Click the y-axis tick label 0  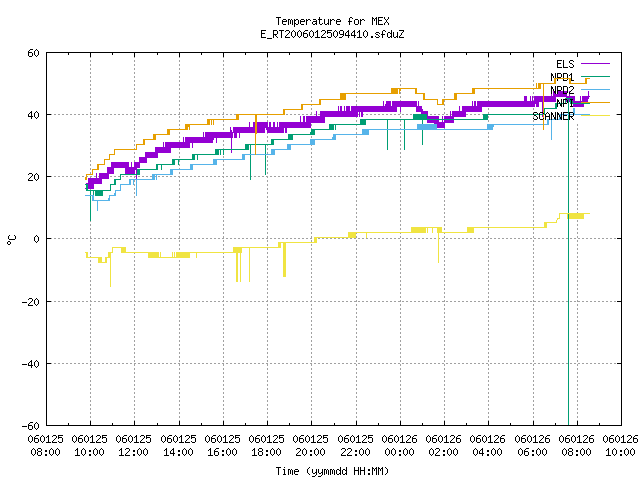click(x=37, y=239)
